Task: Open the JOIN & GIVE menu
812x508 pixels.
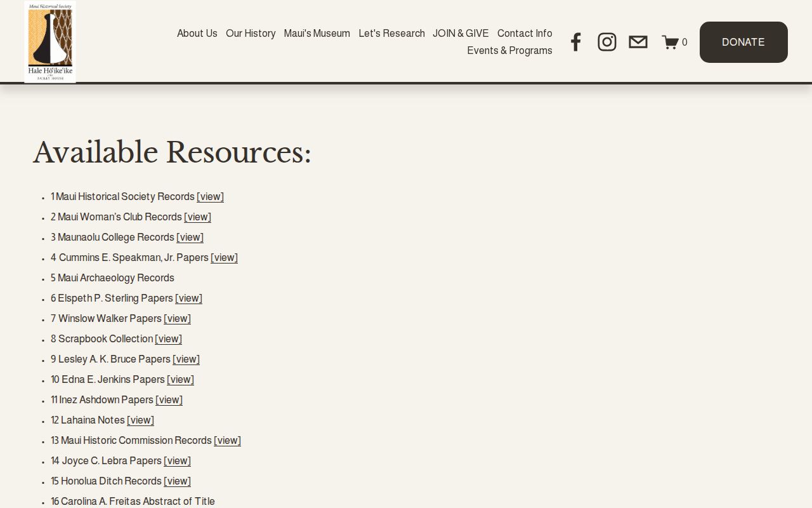Action: (x=461, y=34)
